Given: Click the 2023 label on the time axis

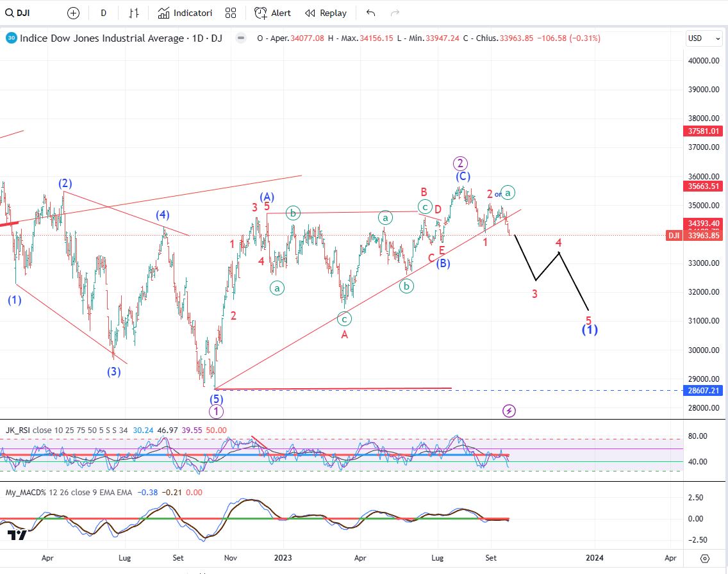Looking at the screenshot, I should (283, 558).
